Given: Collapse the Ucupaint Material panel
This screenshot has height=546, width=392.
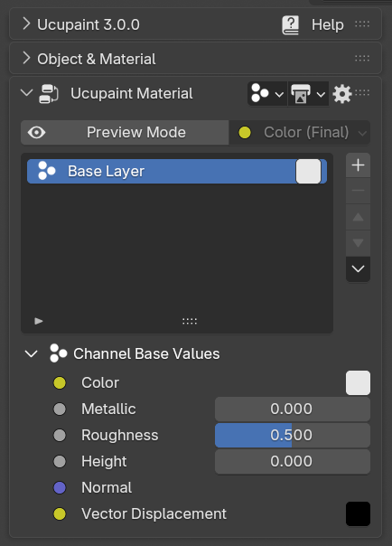Looking at the screenshot, I should point(26,93).
